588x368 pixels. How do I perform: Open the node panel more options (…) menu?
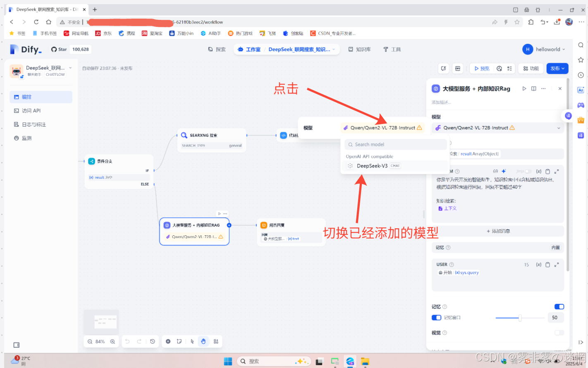[543, 88]
